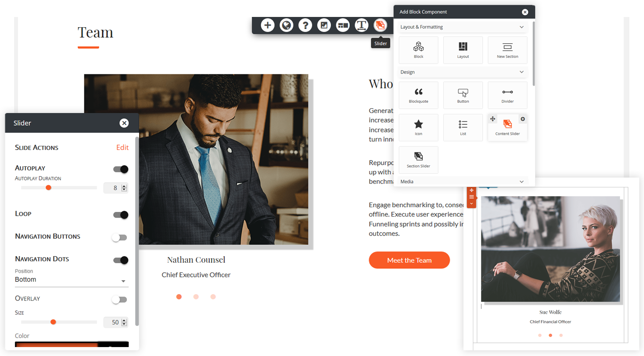Click the Add Block Component panel scrollbar
This screenshot has height=356, width=644.
click(x=534, y=53)
